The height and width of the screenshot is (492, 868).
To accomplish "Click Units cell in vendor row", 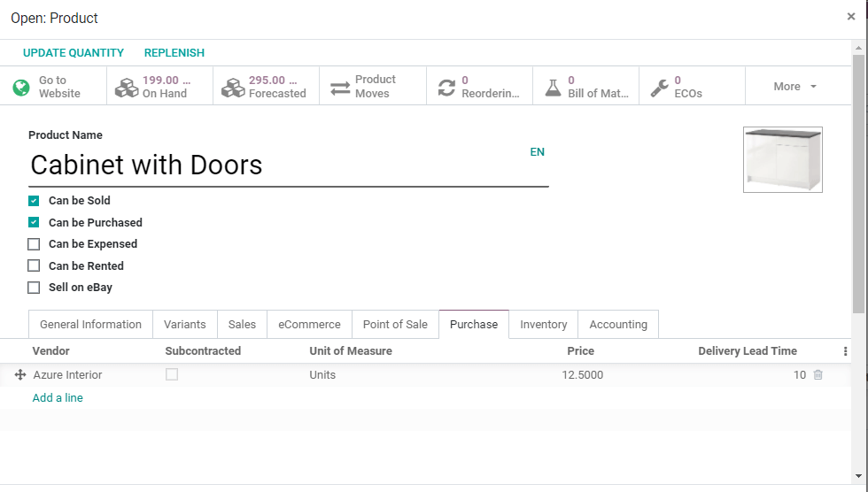I will (x=322, y=375).
